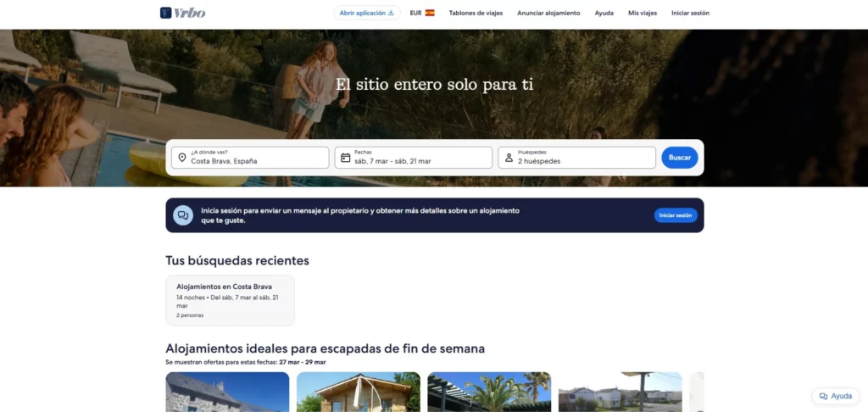The width and height of the screenshot is (868, 412).
Task: Click Iniciar sesión button in dark banner
Action: [676, 215]
